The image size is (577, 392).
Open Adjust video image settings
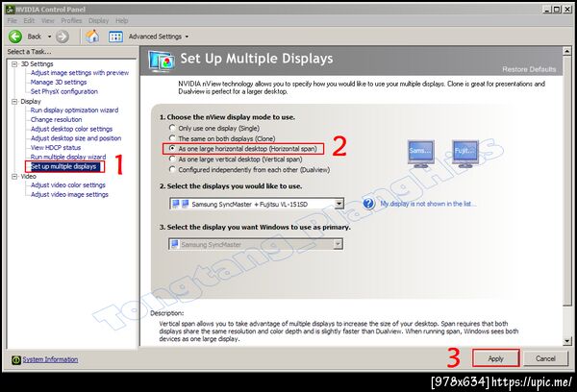tap(69, 194)
